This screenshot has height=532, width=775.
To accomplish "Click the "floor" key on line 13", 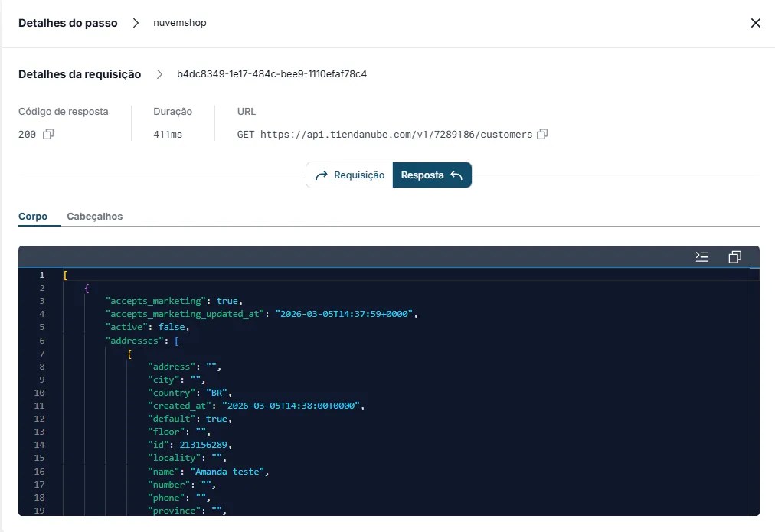I will (x=166, y=432).
